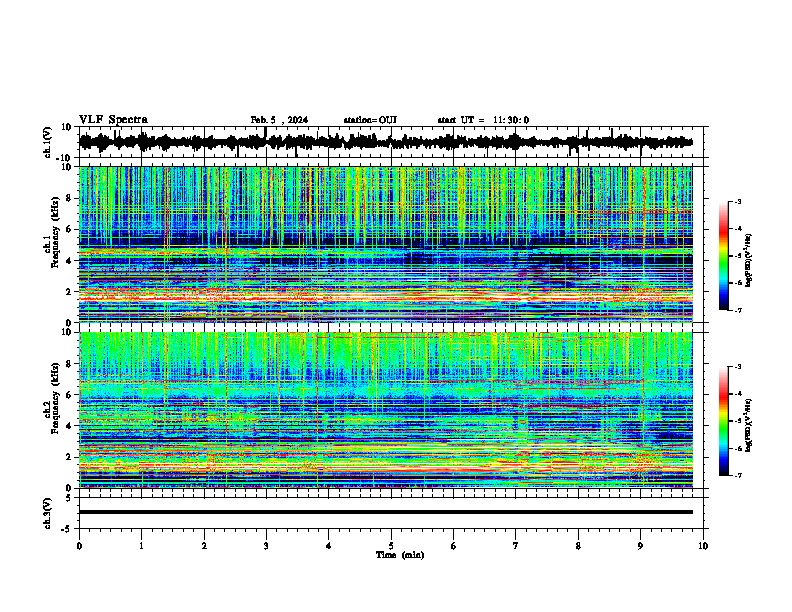This screenshot has width=792, height=612.
Task: Click the '6' kHz tick on ch.1 spectrogram
Action: (x=70, y=229)
